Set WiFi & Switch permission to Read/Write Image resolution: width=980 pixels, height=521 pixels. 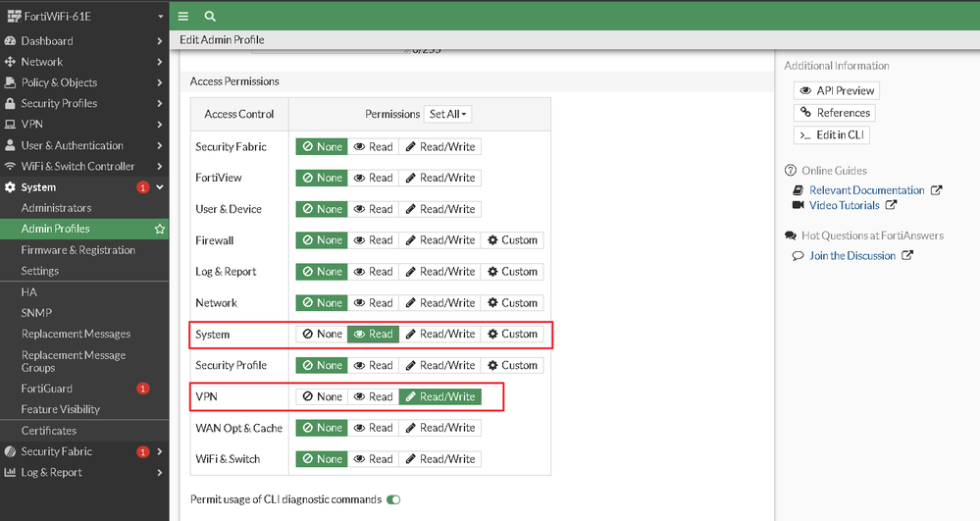[x=440, y=459]
